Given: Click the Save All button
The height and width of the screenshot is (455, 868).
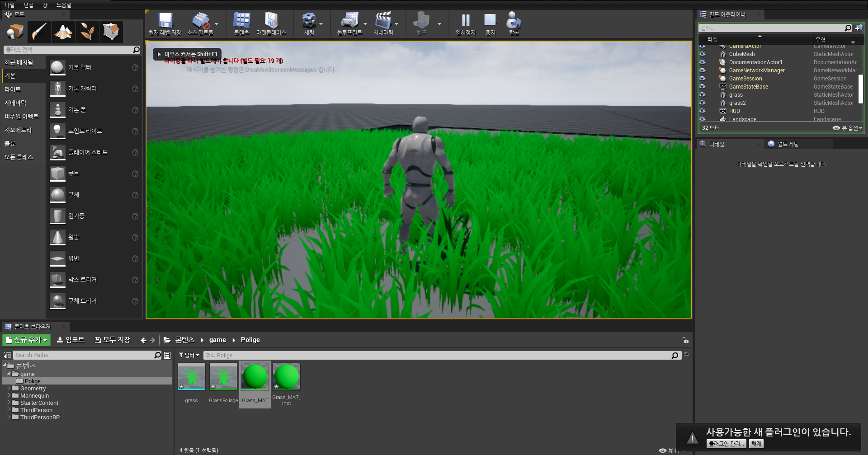Looking at the screenshot, I should click(112, 340).
